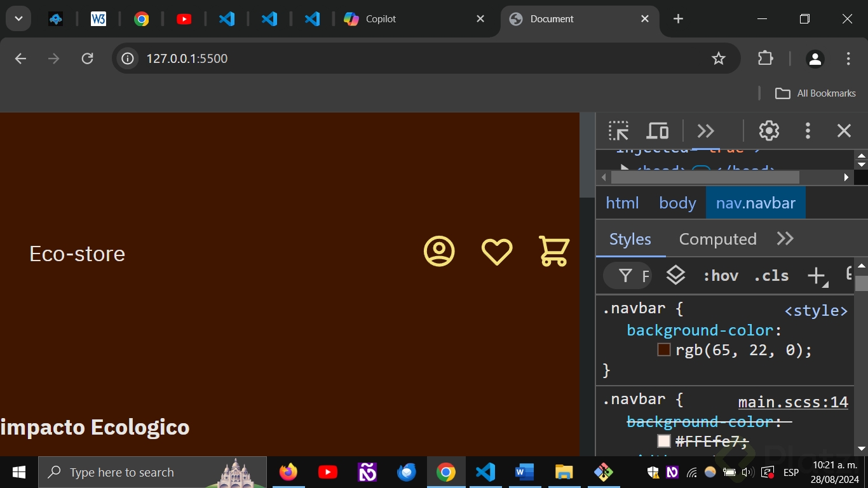868x488 pixels.
Task: Toggle the :hov element state panel
Action: tap(721, 276)
